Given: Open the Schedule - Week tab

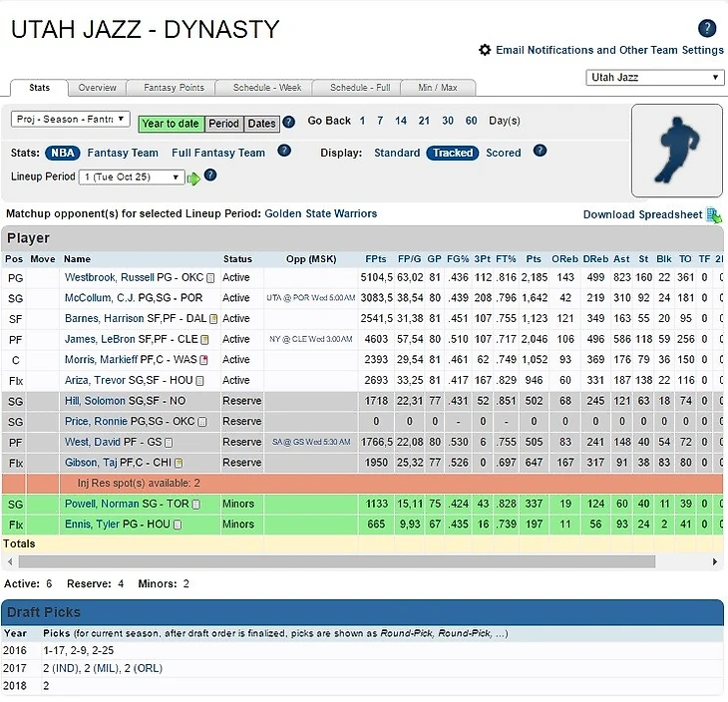Looking at the screenshot, I should (267, 88).
